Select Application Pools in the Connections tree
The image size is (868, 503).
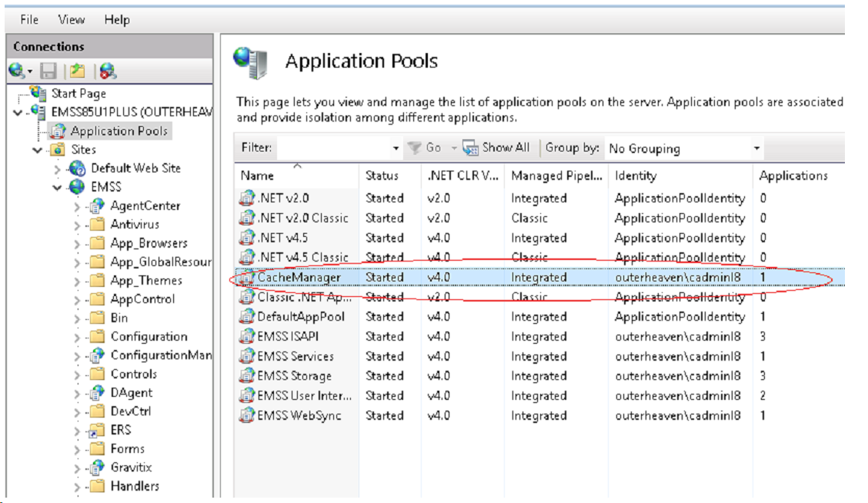click(x=119, y=132)
